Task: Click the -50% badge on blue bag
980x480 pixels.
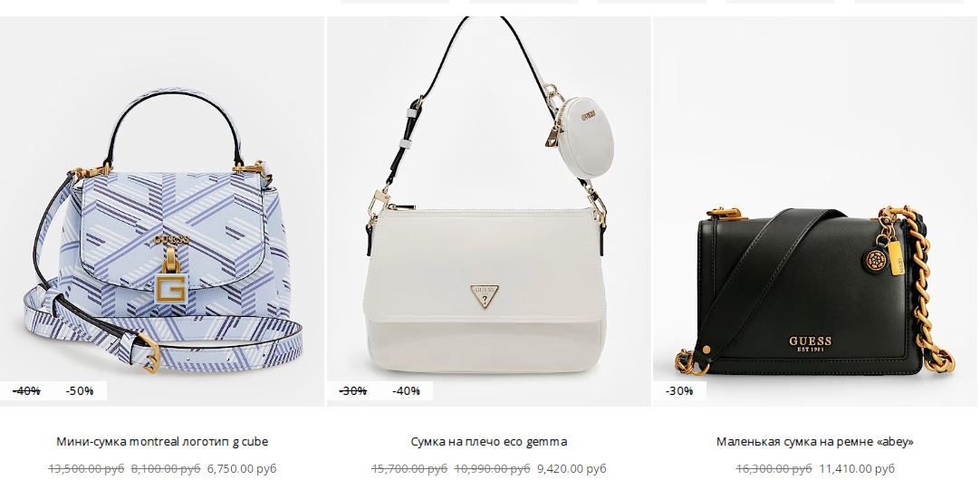Action: coord(80,390)
